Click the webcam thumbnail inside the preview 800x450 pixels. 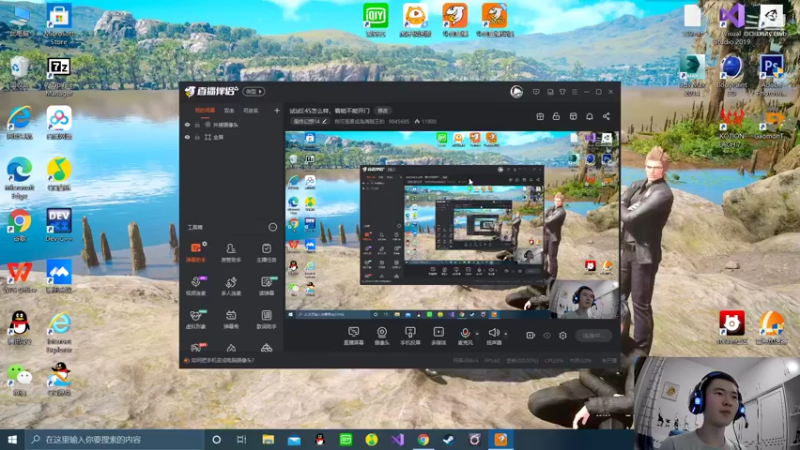tap(585, 298)
